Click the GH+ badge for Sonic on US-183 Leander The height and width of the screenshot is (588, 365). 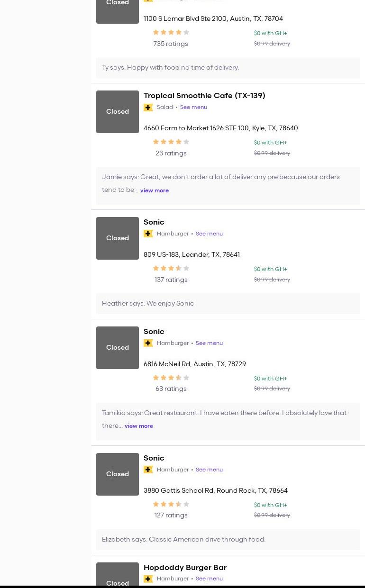point(148,234)
